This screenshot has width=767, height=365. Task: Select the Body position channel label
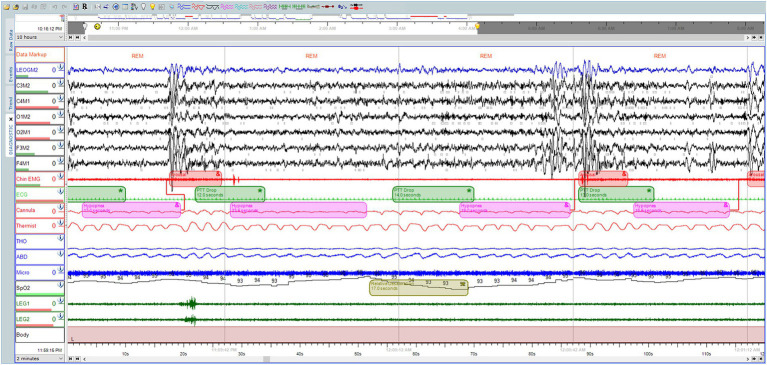point(23,335)
